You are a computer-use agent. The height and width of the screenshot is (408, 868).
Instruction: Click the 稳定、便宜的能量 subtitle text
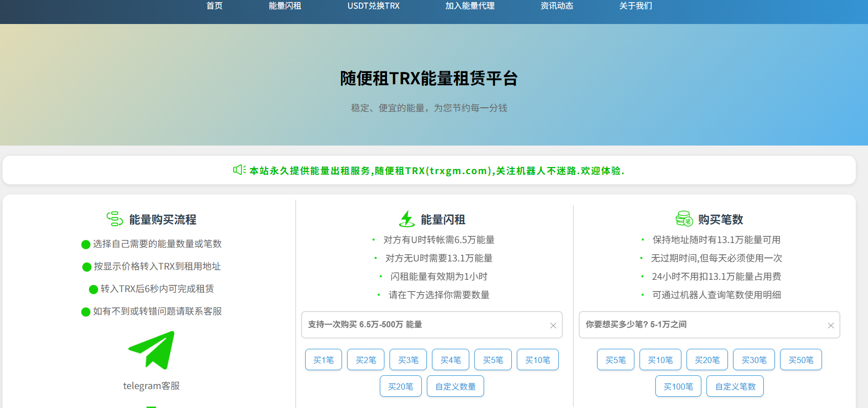[x=429, y=108]
